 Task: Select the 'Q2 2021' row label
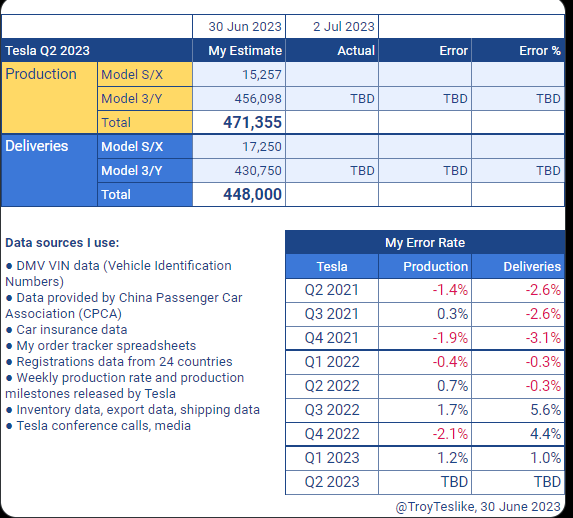click(332, 290)
